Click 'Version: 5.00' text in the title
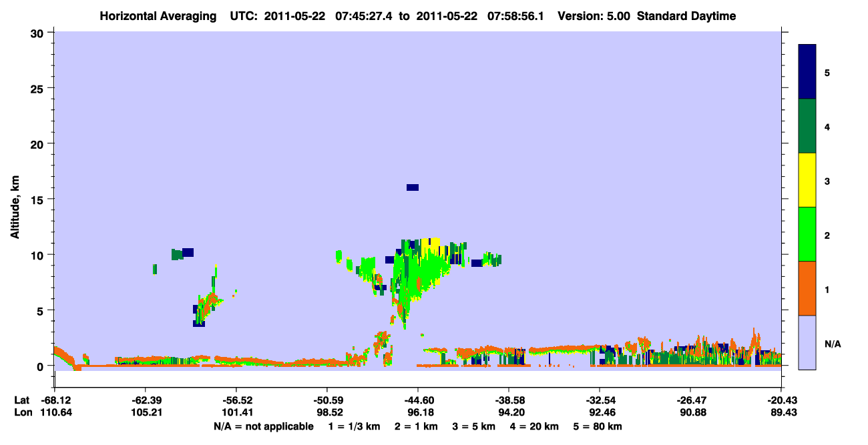This screenshot has width=868, height=445. [x=594, y=16]
